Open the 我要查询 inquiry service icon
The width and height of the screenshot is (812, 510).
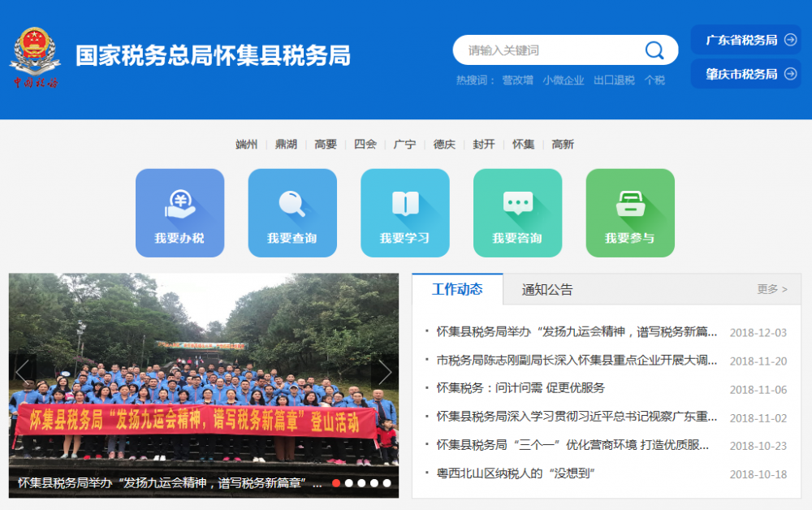click(x=292, y=211)
